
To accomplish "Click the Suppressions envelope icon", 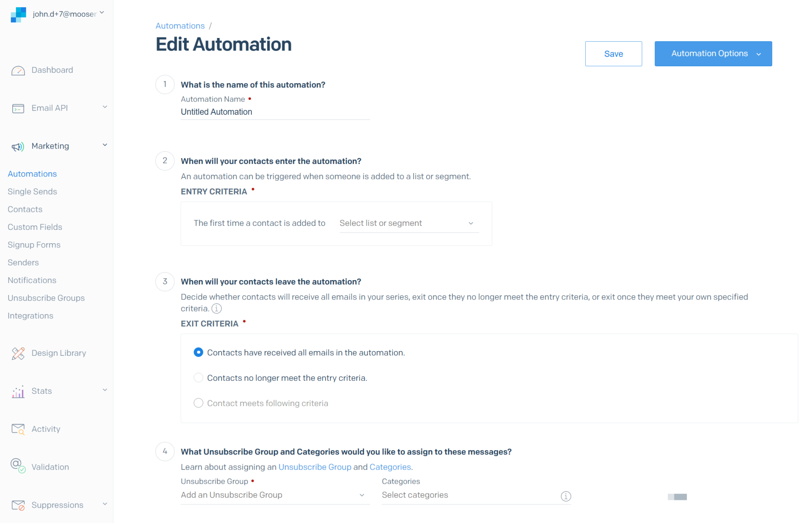I will click(x=18, y=505).
